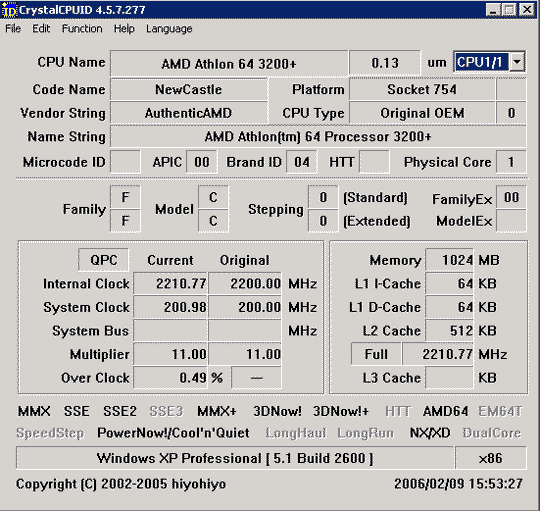Click the 0.13 process size value

385,63
